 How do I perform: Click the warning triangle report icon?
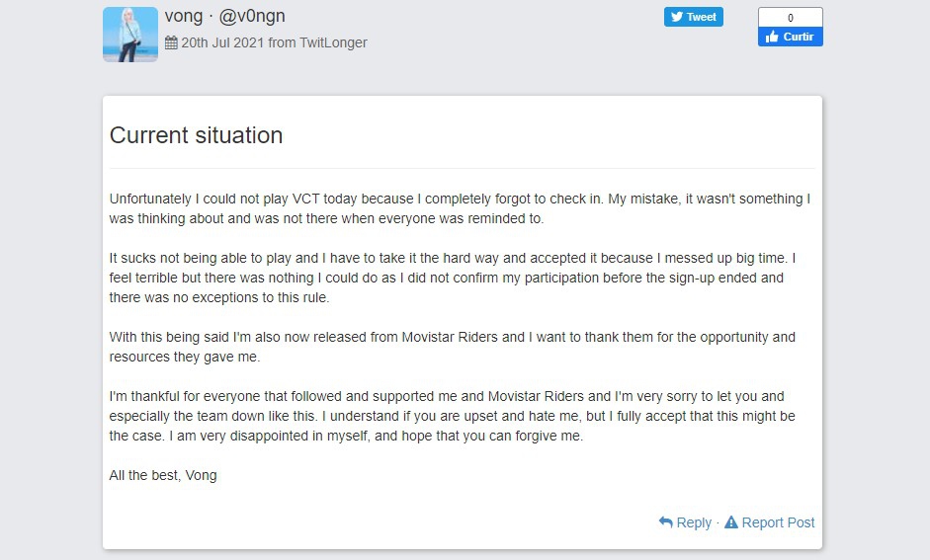[731, 522]
